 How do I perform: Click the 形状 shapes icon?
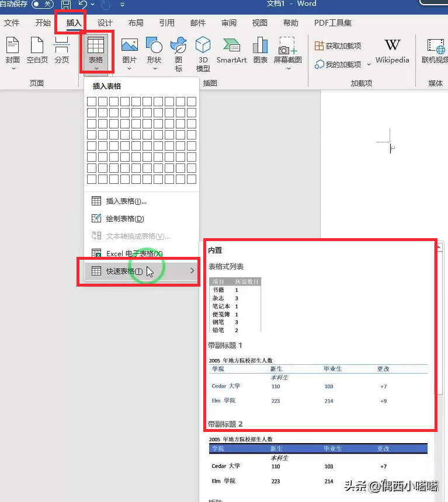tap(154, 45)
